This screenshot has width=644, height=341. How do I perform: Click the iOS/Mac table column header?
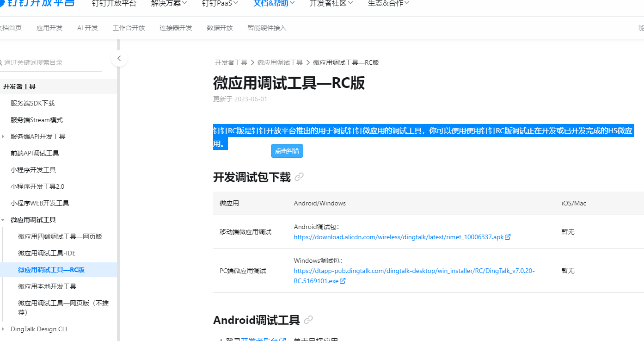pos(574,203)
